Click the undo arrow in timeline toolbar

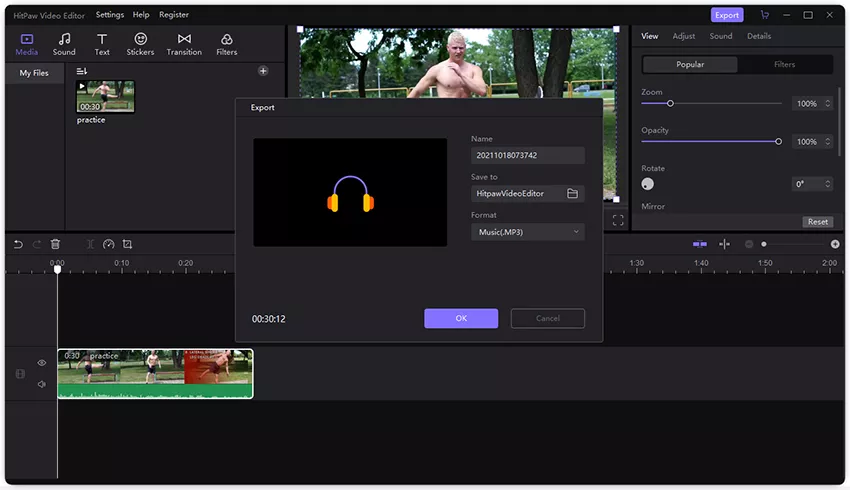click(18, 244)
